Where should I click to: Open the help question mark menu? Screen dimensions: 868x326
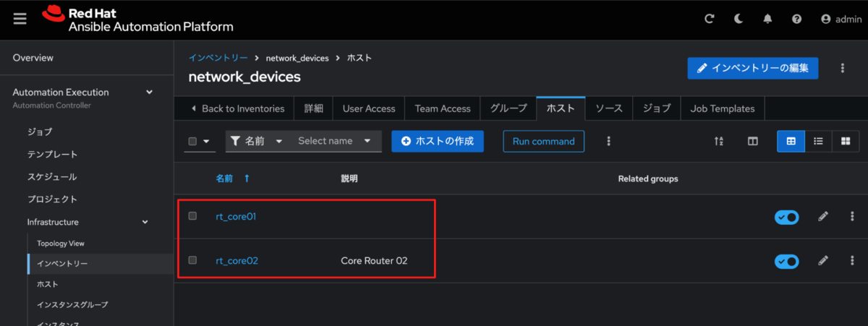coord(796,20)
